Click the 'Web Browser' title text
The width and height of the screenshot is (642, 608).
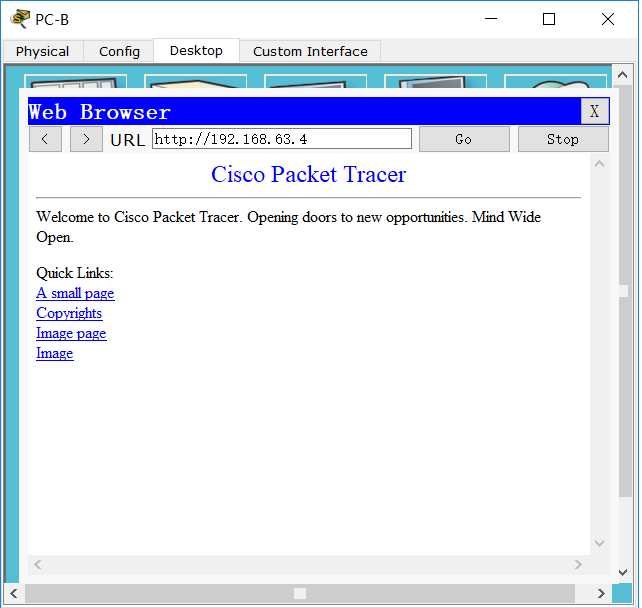[x=99, y=112]
